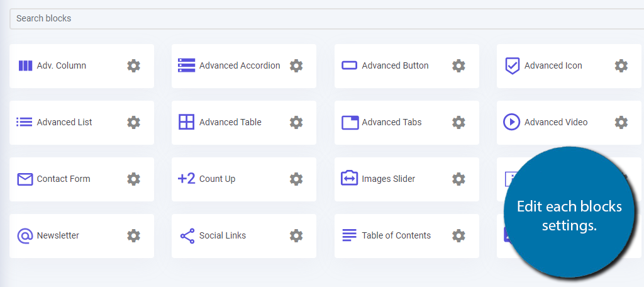Open settings gear for Adv. Column block
Screen dimensions: 644x287
[133, 65]
